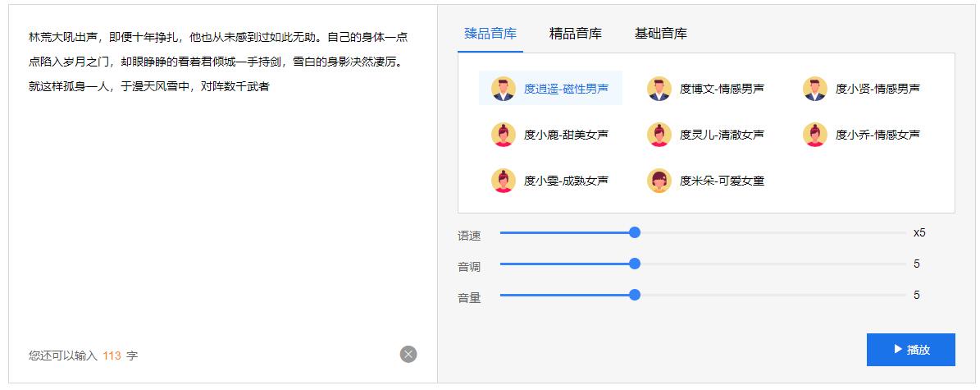Click the 音调 slider handle
The height and width of the screenshot is (390, 980).
(635, 264)
